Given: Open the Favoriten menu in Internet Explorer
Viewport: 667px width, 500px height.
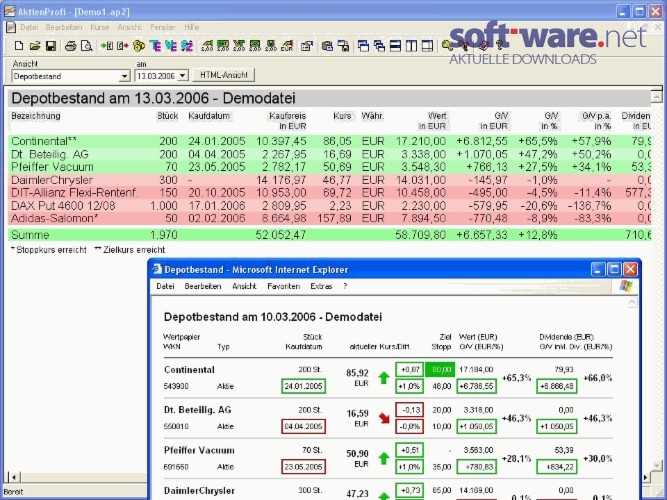Looking at the screenshot, I should point(283,286).
